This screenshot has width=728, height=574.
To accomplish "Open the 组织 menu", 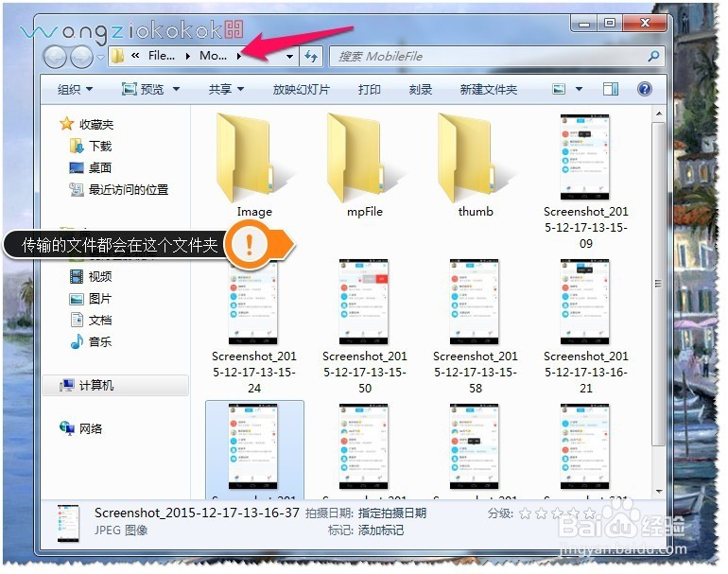I will pos(75,89).
